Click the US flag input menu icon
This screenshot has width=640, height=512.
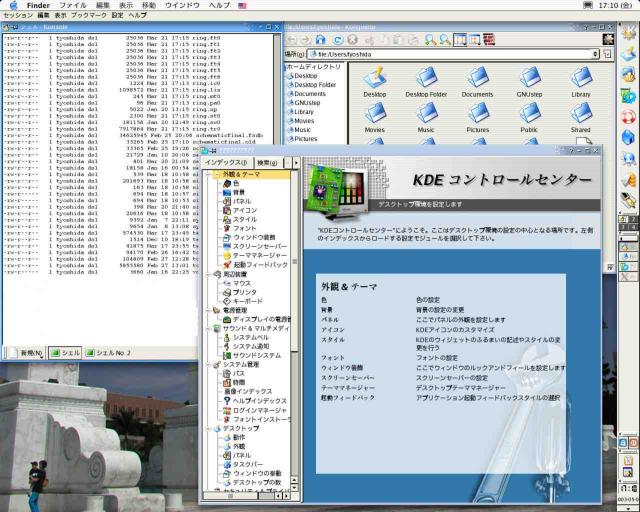(x=242, y=5)
